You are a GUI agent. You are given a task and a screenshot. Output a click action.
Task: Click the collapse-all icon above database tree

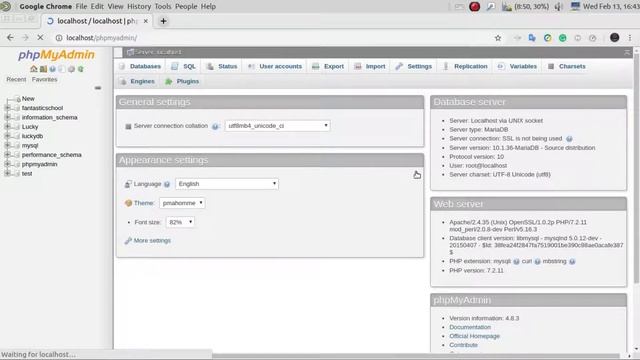point(98,88)
